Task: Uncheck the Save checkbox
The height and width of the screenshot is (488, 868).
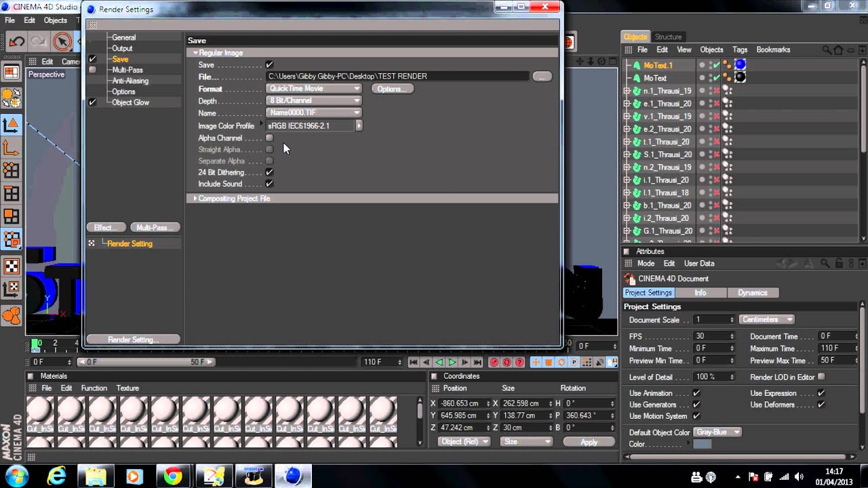Action: 269,65
